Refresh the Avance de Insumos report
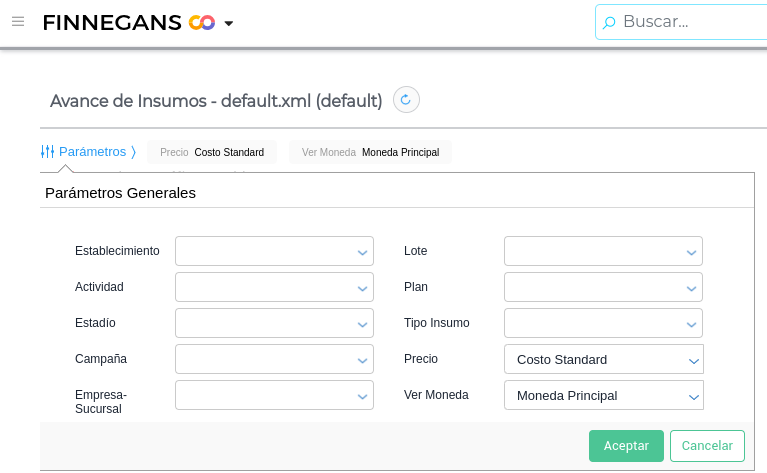The image size is (767, 473). coord(406,100)
